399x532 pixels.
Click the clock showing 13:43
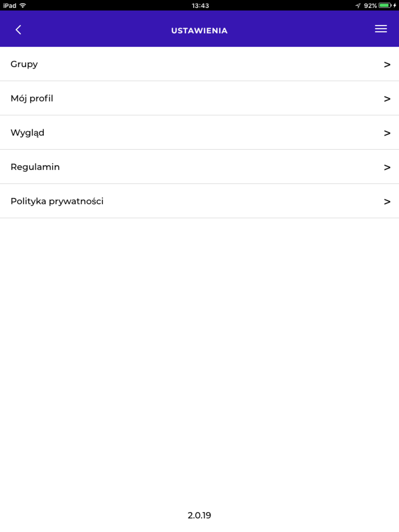200,6
